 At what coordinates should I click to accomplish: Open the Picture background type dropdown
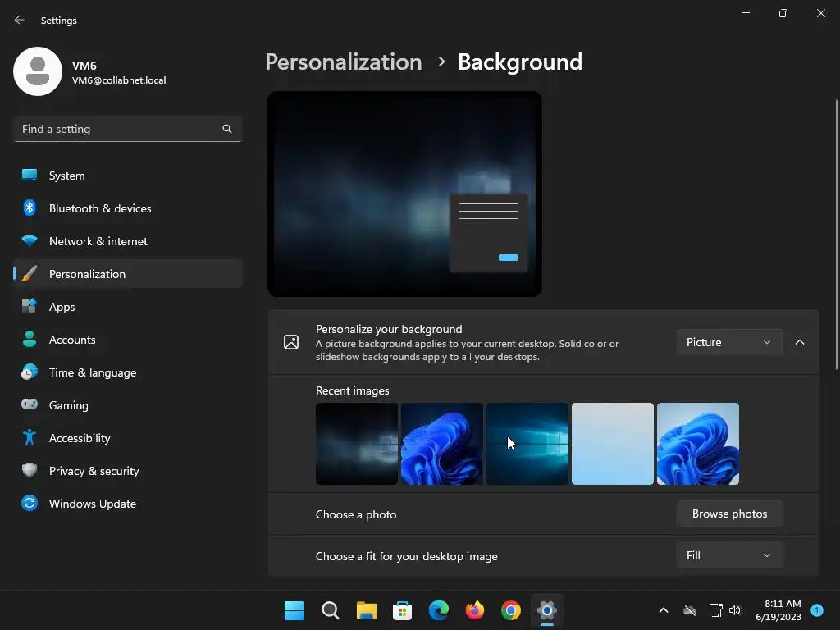tap(729, 342)
